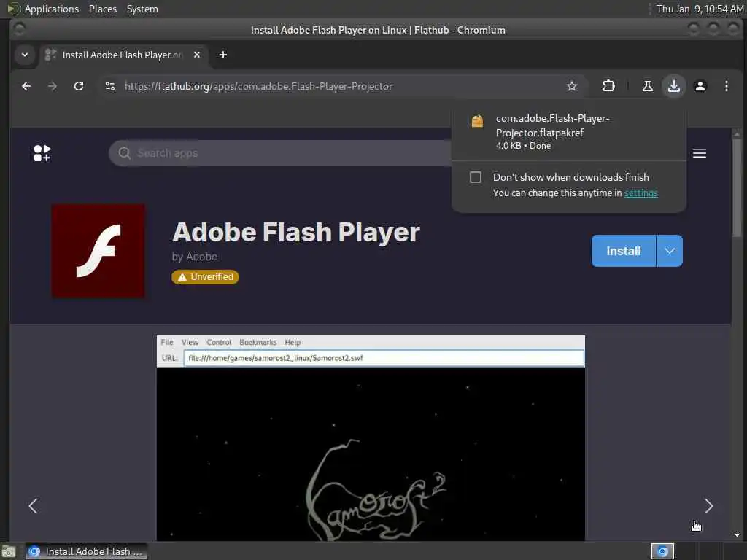The image size is (747, 560).
Task: Toggle the Downloads toolbar icon
Action: tap(673, 86)
